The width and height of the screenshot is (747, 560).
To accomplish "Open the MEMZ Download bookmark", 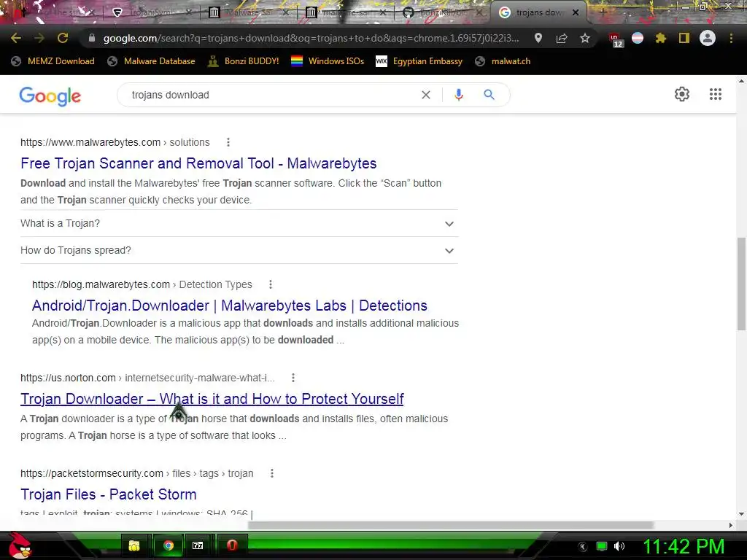I will point(53,61).
